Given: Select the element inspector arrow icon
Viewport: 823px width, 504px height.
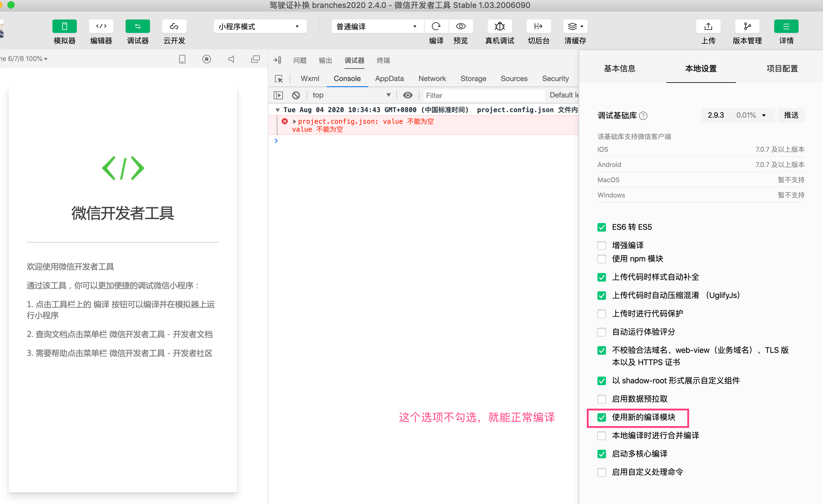Looking at the screenshot, I should point(279,79).
